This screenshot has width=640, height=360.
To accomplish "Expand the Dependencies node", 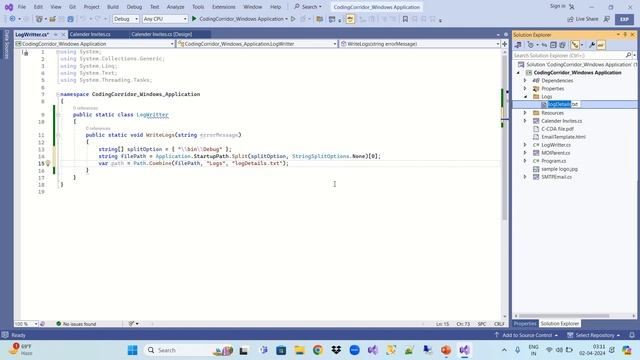I will point(525,80).
